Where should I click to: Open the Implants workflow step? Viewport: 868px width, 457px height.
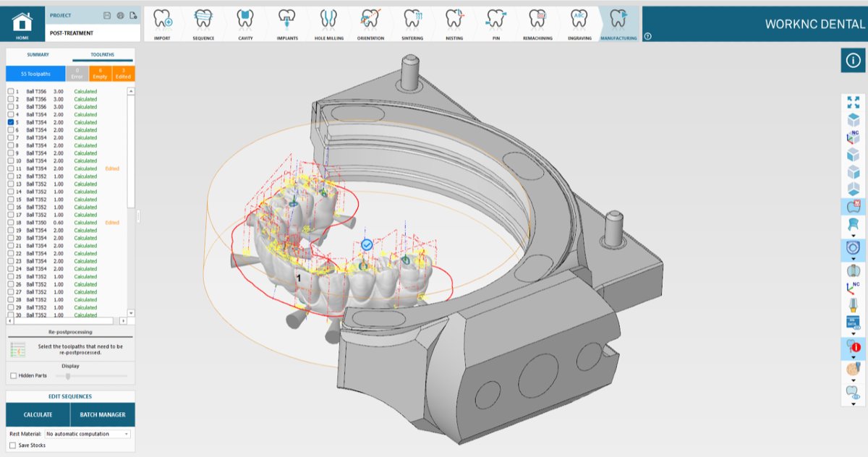286,24
